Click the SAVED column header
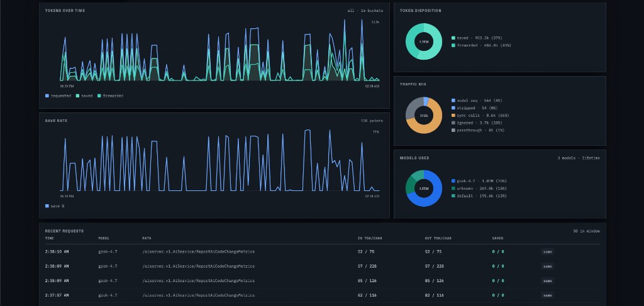Image resolution: width=644 pixels, height=306 pixels. 497,238
